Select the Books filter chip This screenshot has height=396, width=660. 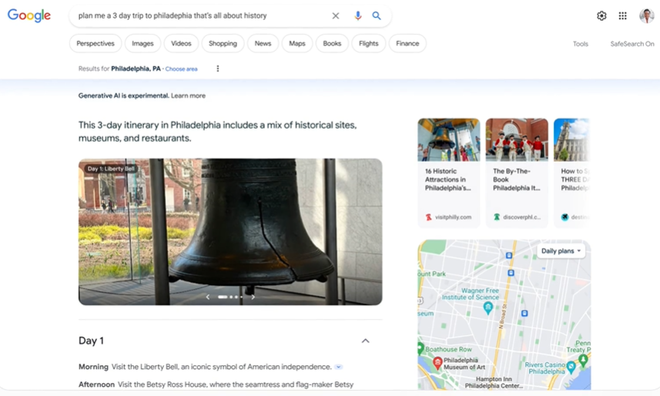332,43
